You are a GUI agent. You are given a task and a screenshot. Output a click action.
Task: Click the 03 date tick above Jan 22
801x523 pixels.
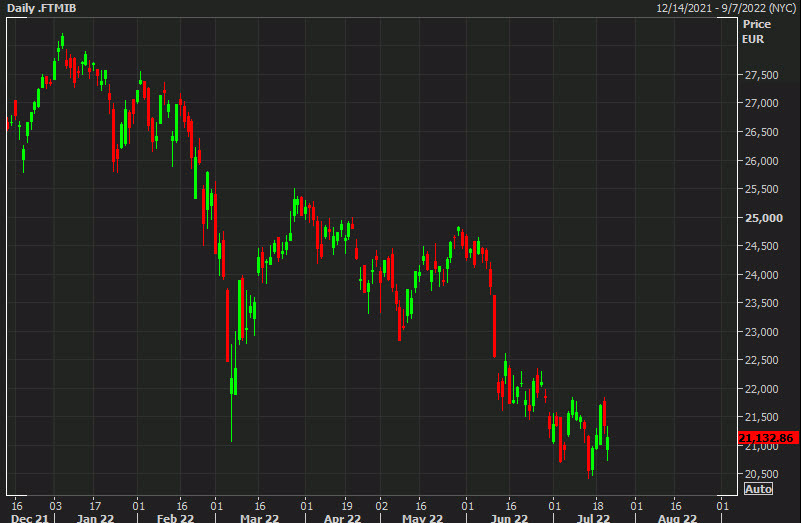tap(55, 506)
